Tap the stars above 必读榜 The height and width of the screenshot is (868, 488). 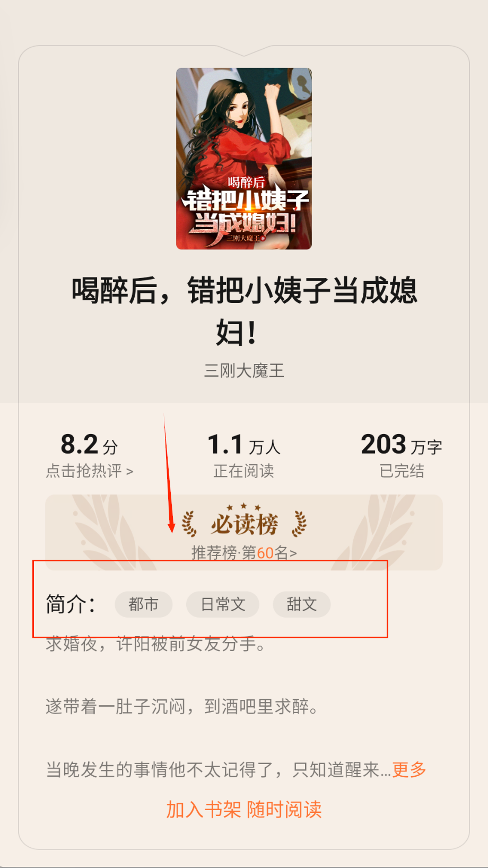pyautogui.click(x=243, y=507)
